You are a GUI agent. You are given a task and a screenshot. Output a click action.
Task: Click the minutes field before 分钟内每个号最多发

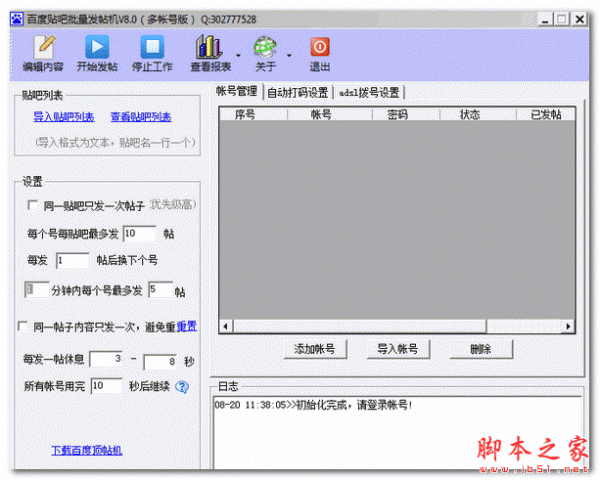coord(37,290)
